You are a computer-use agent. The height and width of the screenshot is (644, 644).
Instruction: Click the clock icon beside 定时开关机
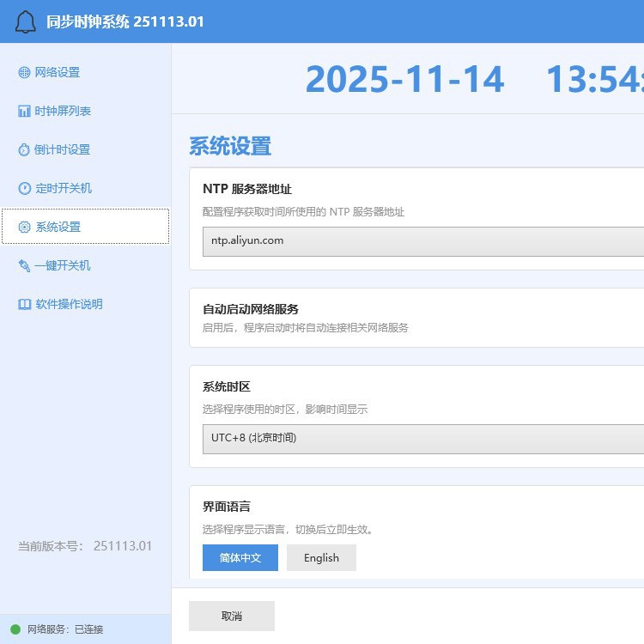tap(24, 189)
